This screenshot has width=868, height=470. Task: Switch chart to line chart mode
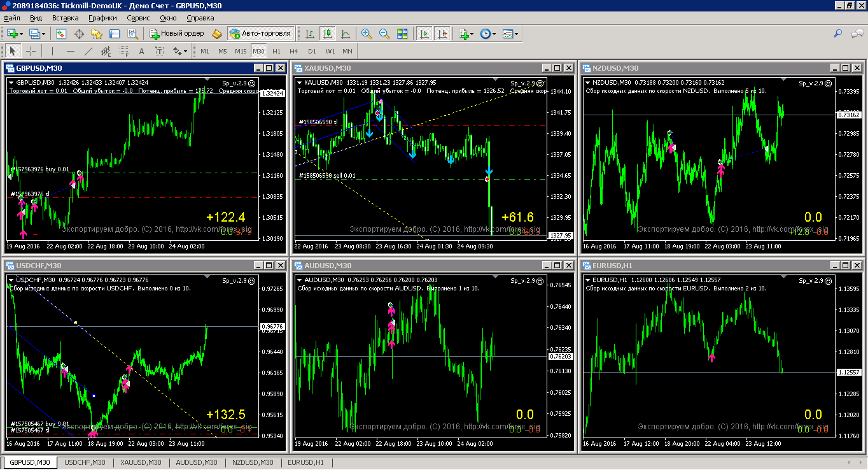pos(346,34)
